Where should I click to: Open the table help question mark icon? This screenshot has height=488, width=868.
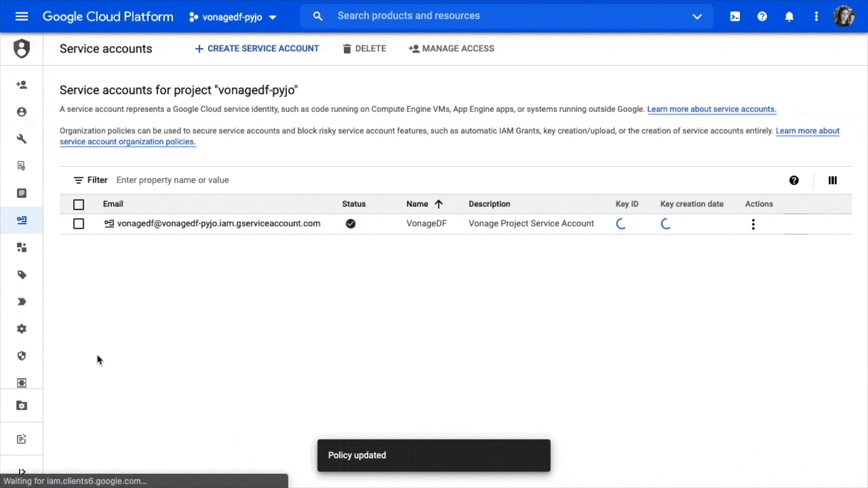pos(794,180)
